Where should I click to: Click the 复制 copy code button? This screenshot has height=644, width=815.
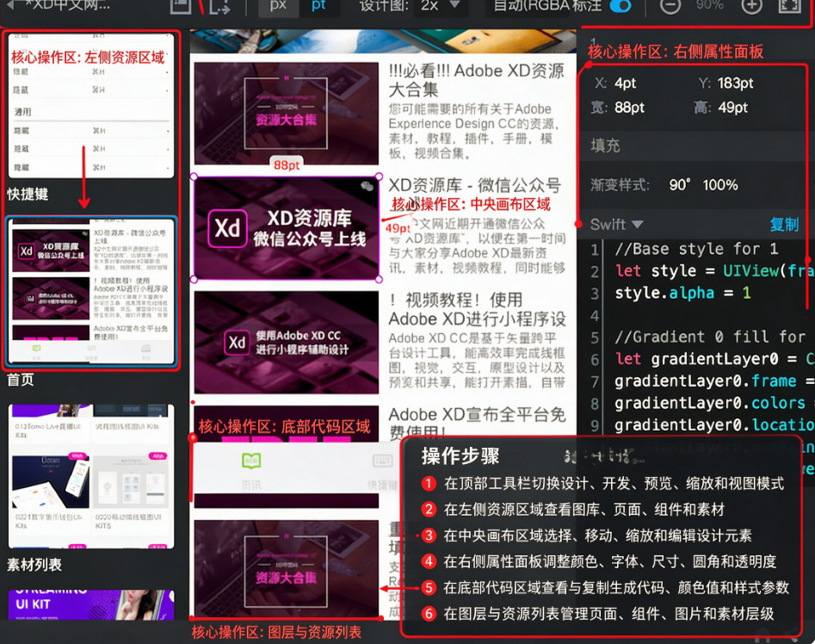784,225
